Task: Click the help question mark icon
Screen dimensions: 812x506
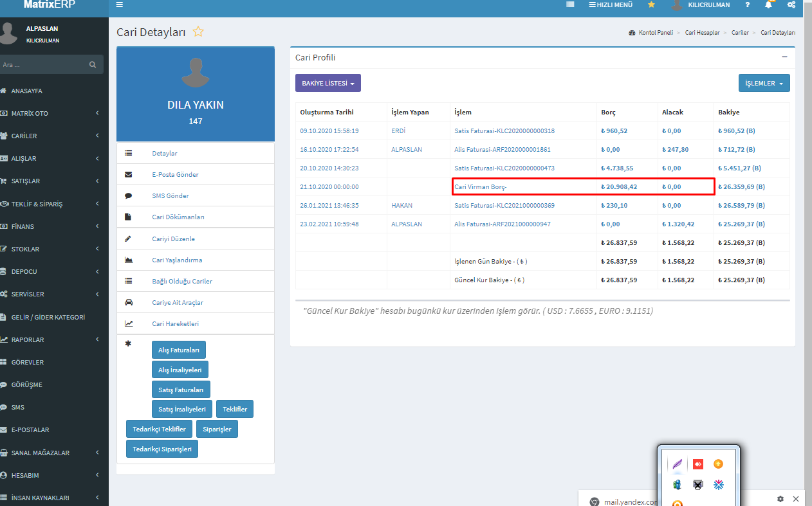Action: coord(747,5)
